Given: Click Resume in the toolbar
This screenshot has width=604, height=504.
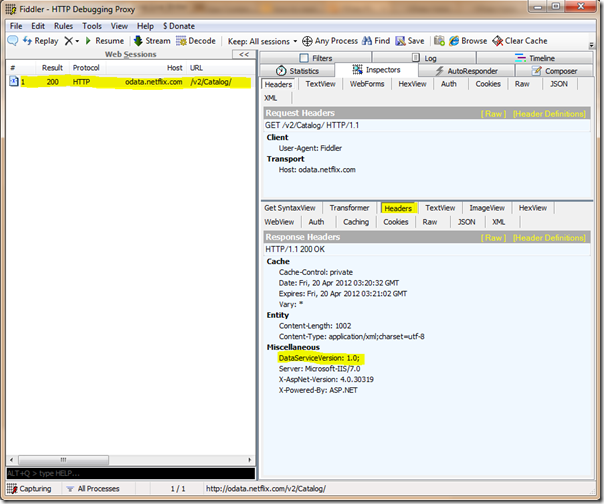Looking at the screenshot, I should click(104, 41).
